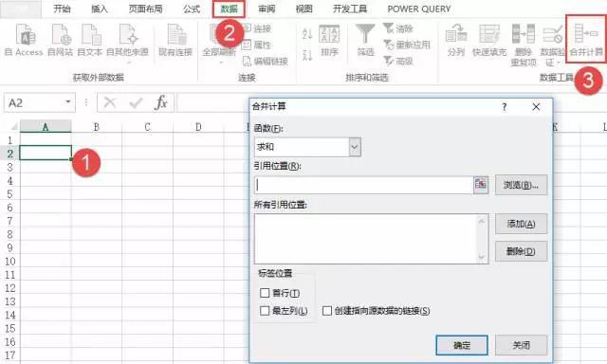Viewport: 607px width, 364px height.
Task: Click the Add (添加) button
Action: (521, 224)
